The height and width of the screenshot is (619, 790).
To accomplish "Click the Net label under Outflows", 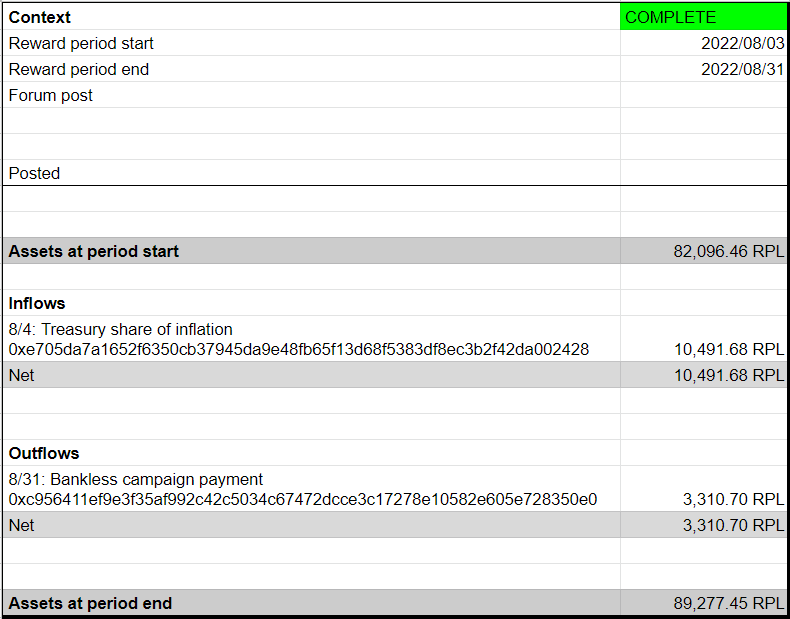I will pyautogui.click(x=21, y=525).
